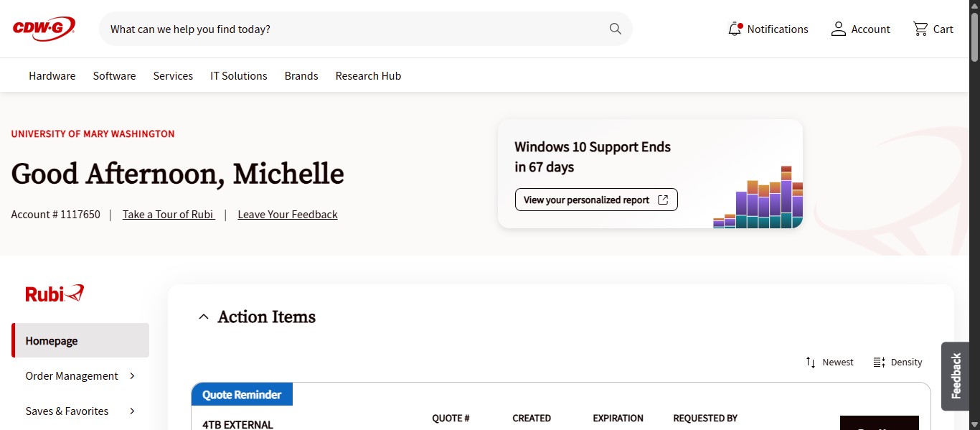Open the Research Hub menu
Screen dimensions: 980x430
click(x=368, y=76)
